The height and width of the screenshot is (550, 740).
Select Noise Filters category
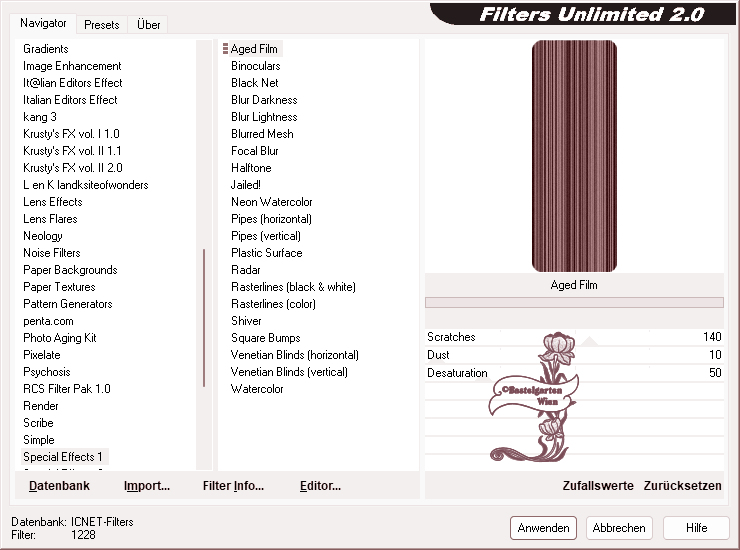point(52,253)
